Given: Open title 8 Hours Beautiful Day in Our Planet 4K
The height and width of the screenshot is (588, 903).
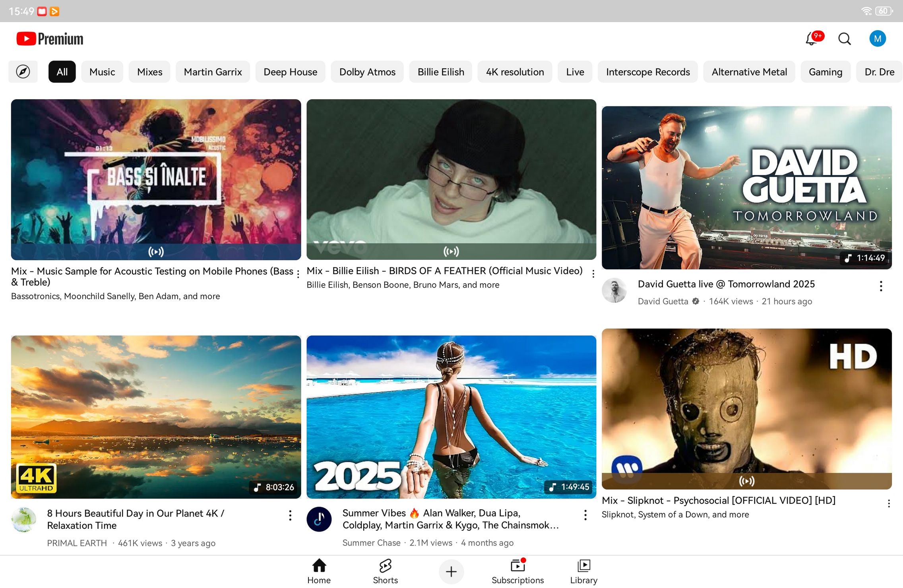Looking at the screenshot, I should click(136, 519).
